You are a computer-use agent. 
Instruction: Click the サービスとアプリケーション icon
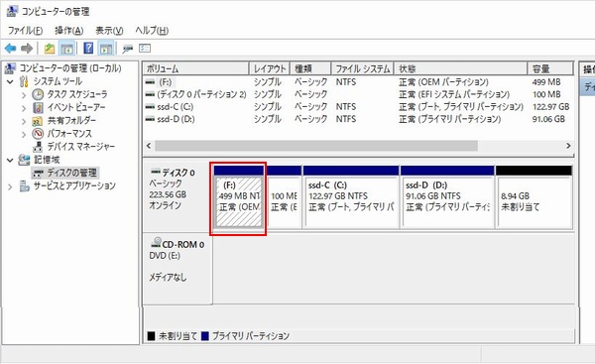tap(24, 186)
